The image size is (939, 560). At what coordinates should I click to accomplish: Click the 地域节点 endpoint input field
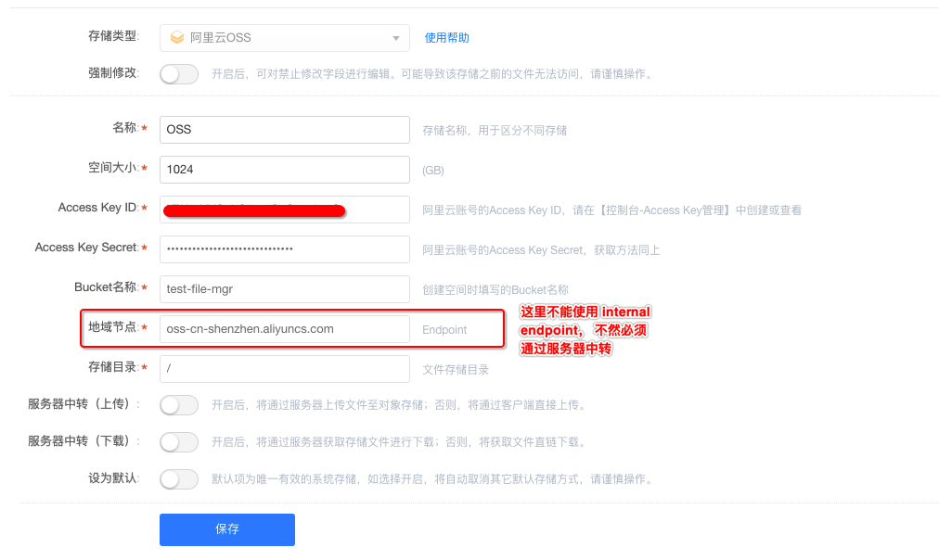(285, 329)
